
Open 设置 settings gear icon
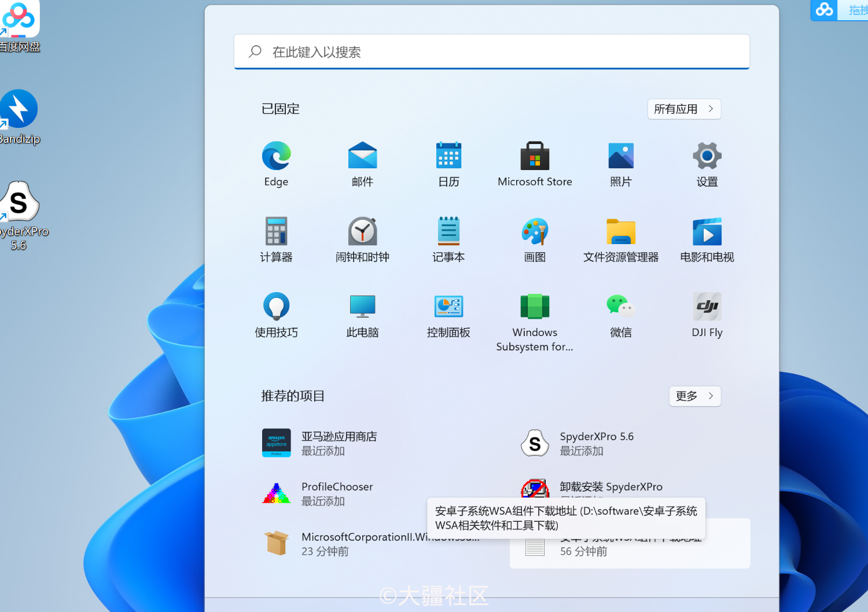tap(707, 164)
